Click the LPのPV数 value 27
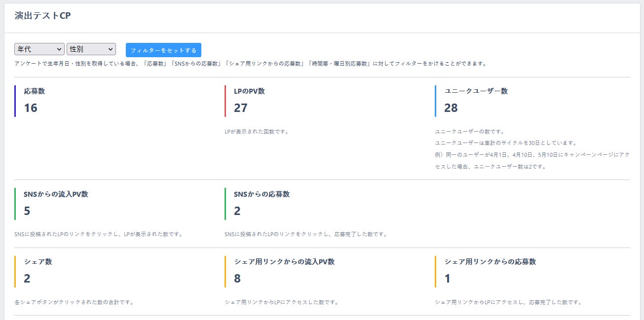This screenshot has width=644, height=320. (241, 108)
